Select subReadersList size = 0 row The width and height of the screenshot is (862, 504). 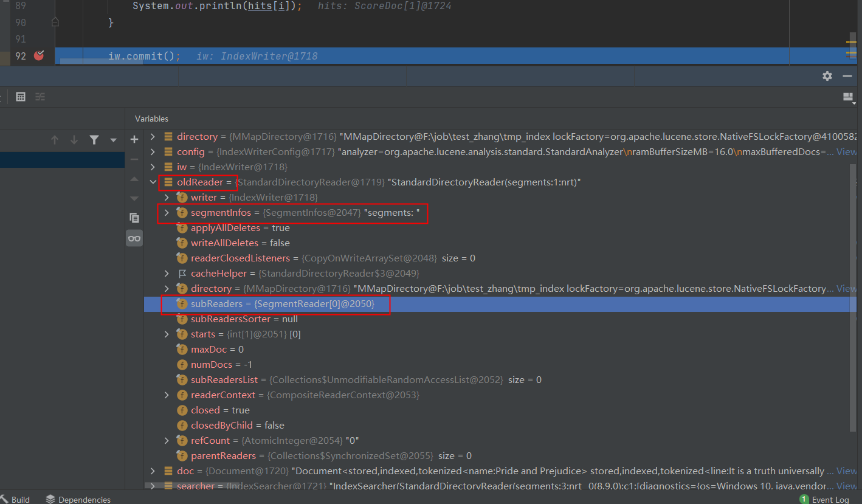(500, 380)
